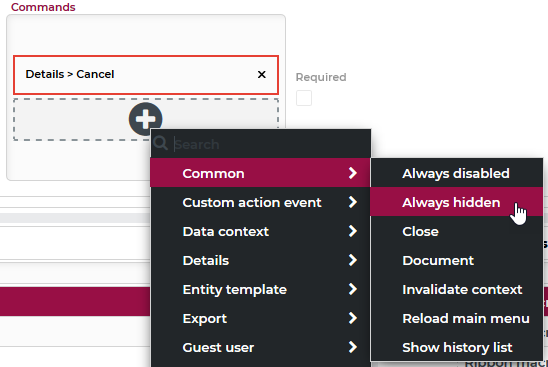Select the Details > Cancel command entry
548x367 pixels.
(x=146, y=75)
